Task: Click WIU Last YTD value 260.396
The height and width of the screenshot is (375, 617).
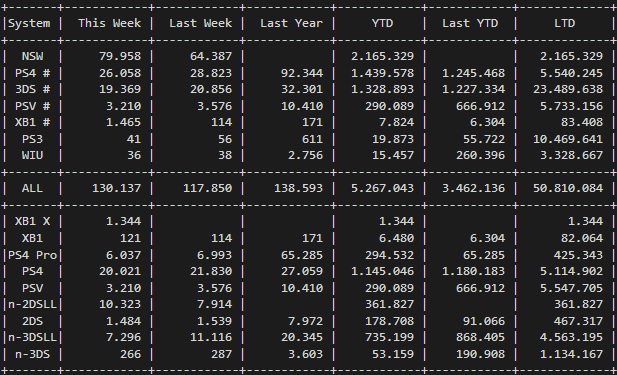Action: coord(480,155)
